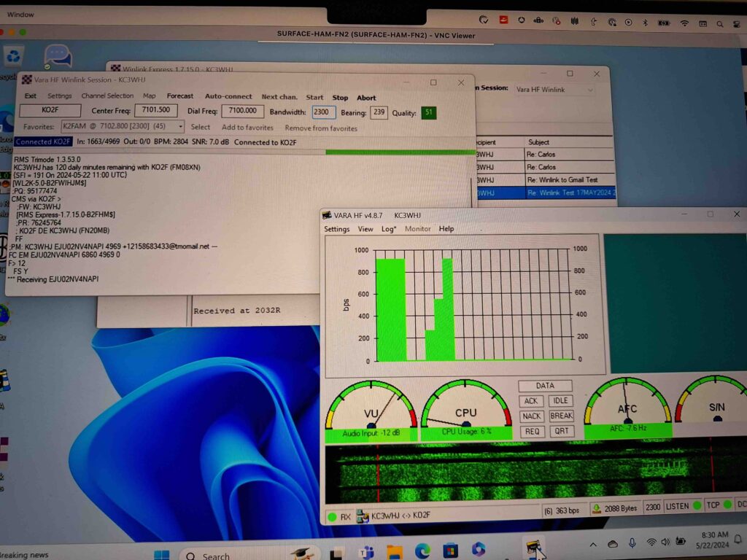Open the chat bubble desktop icon
Viewport: 747px width, 560px height.
pyautogui.click(x=58, y=57)
